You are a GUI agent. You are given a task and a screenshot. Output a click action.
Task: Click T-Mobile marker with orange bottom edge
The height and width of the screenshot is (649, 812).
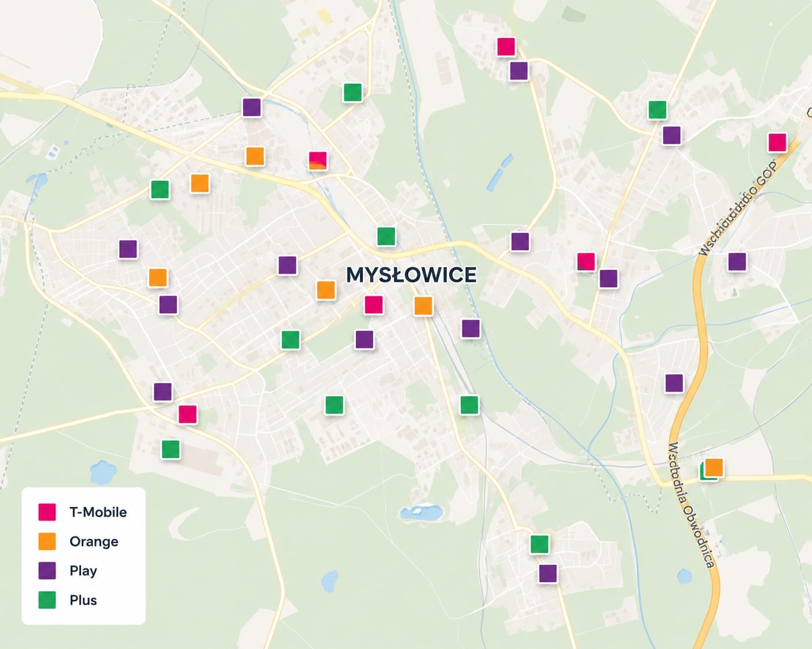(318, 160)
